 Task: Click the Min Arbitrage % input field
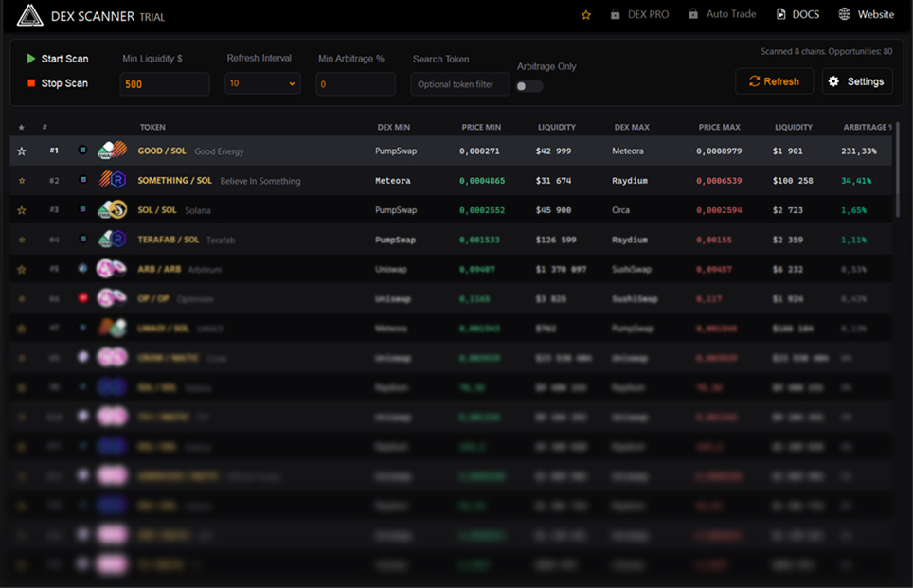pos(355,84)
